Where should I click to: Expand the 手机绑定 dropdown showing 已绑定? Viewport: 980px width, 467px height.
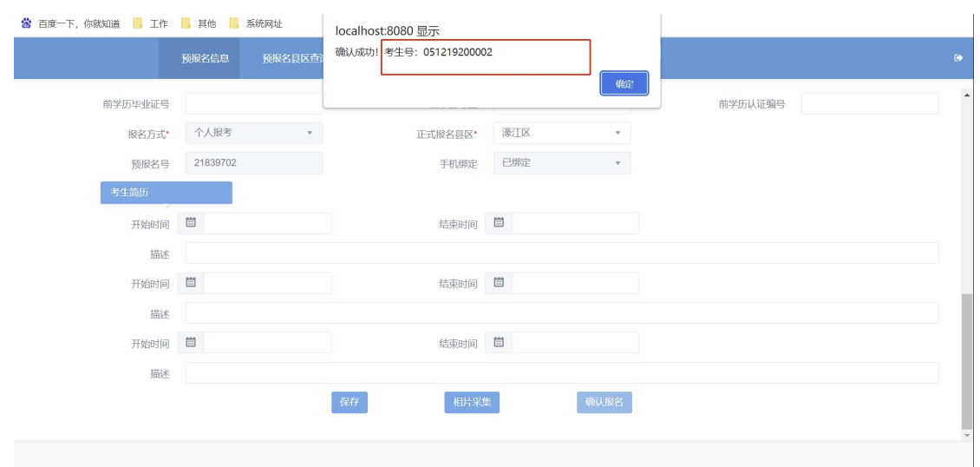(x=561, y=163)
